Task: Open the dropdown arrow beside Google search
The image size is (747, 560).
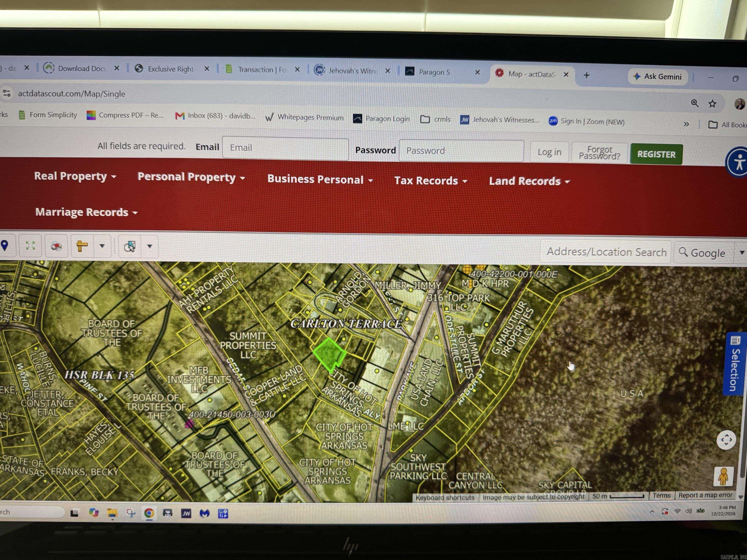Action: coord(741,253)
